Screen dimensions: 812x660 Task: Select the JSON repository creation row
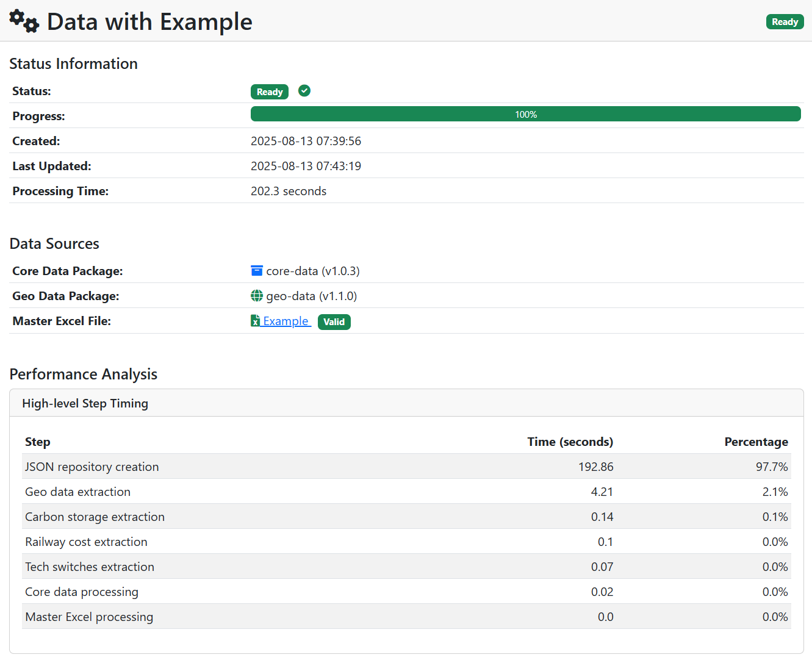pos(92,467)
